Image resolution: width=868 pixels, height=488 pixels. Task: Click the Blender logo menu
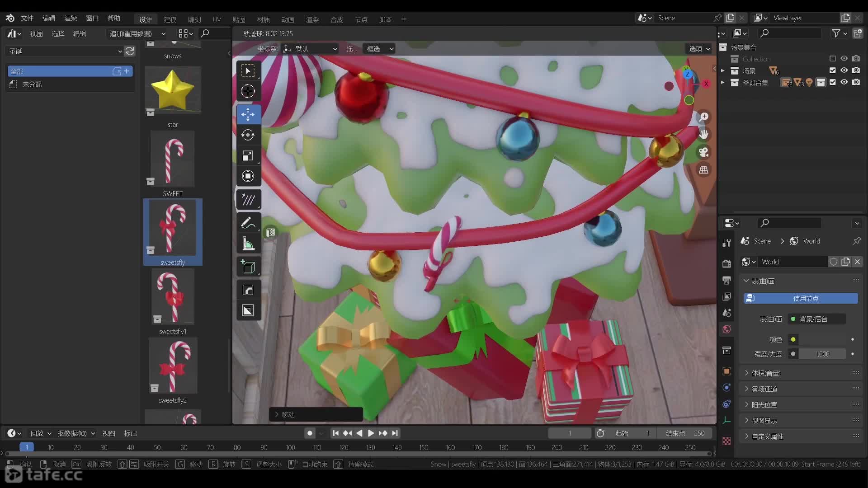[x=10, y=18]
